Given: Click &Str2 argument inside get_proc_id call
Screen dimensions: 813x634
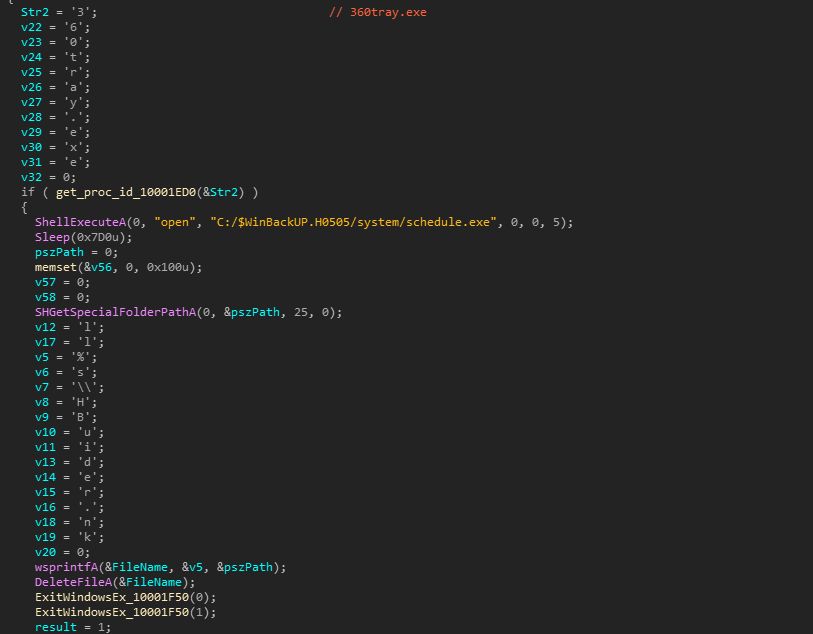Looking at the screenshot, I should pos(220,192).
